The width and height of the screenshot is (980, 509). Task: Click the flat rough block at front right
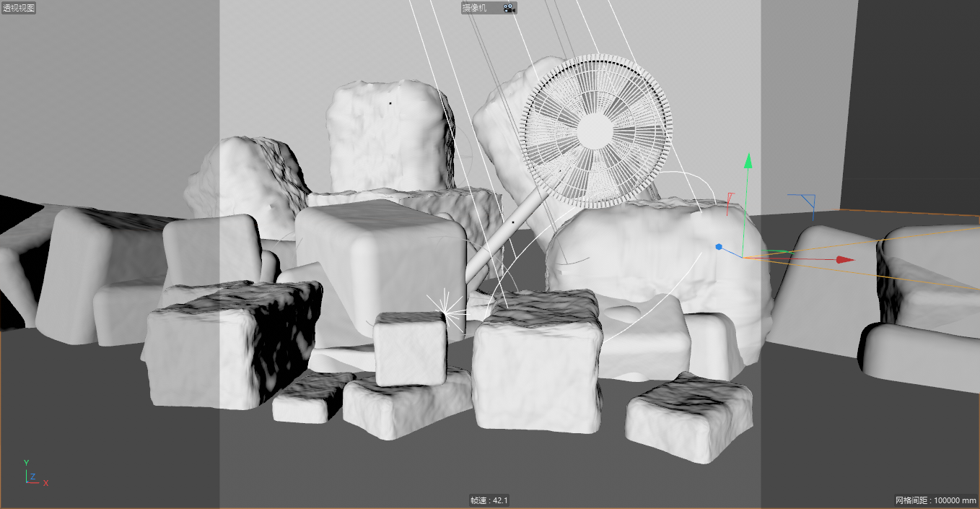(x=688, y=417)
